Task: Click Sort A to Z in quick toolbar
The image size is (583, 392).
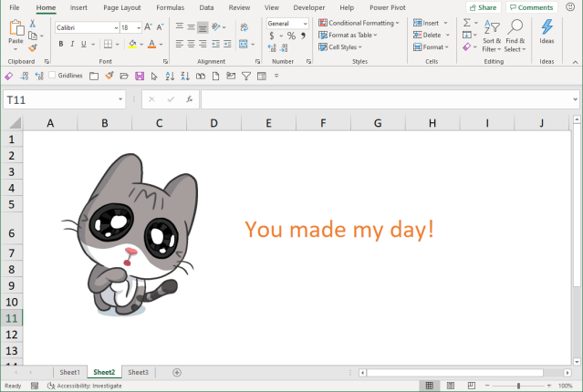Action: point(170,77)
